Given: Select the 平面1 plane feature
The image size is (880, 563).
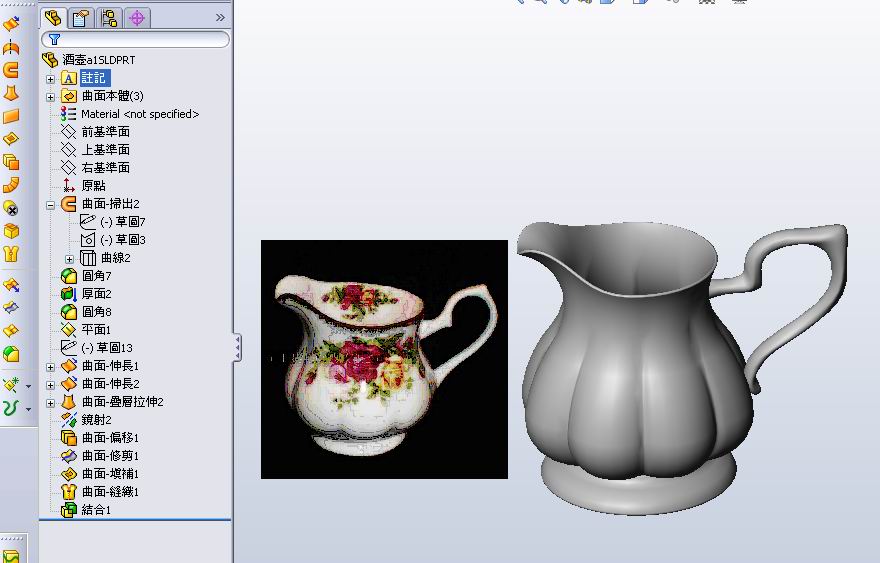Looking at the screenshot, I should coord(96,329).
